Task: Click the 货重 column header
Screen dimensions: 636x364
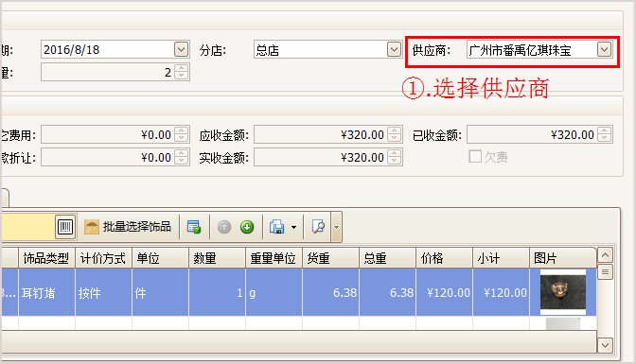Action: (x=330, y=258)
